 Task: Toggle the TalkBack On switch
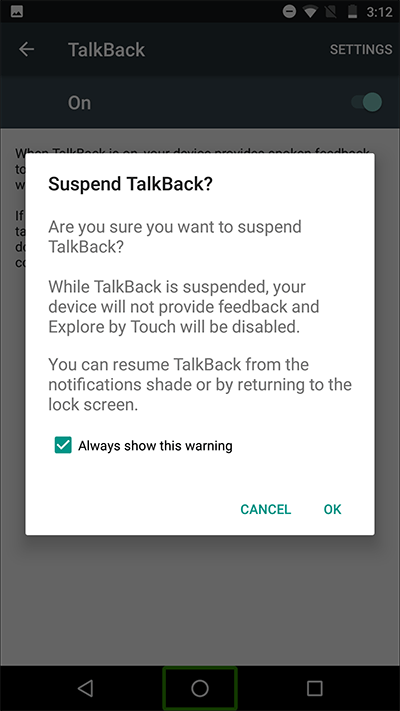(x=367, y=102)
